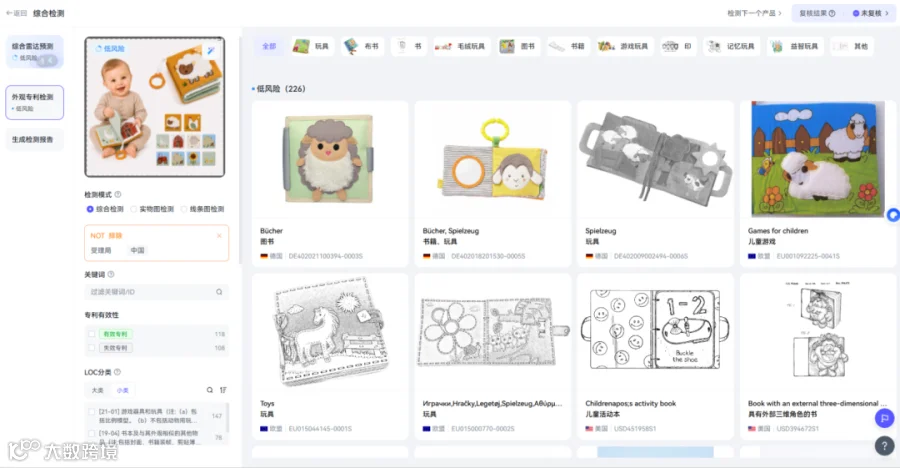Filter by 玩具 category chip
Viewport: 900px width, 468px height.
point(312,46)
